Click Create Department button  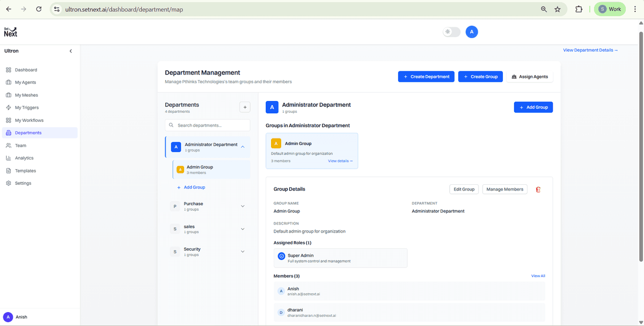pyautogui.click(x=426, y=77)
